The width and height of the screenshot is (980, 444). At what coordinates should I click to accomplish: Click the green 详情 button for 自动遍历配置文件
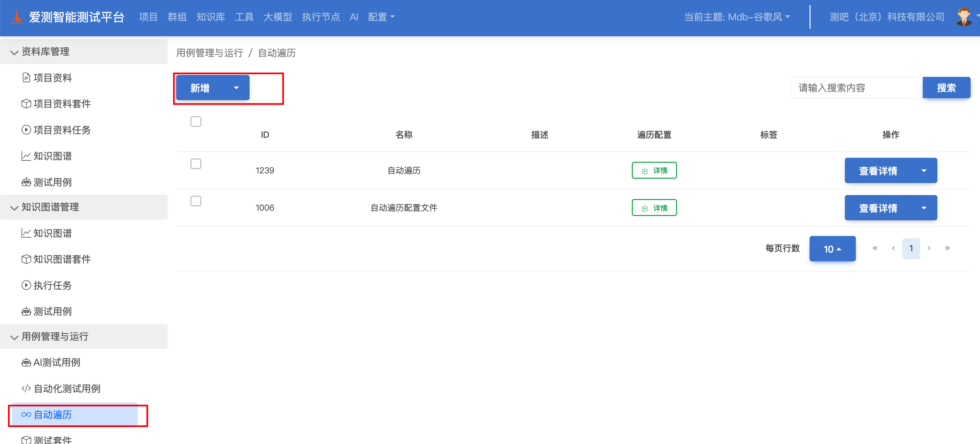pos(654,208)
